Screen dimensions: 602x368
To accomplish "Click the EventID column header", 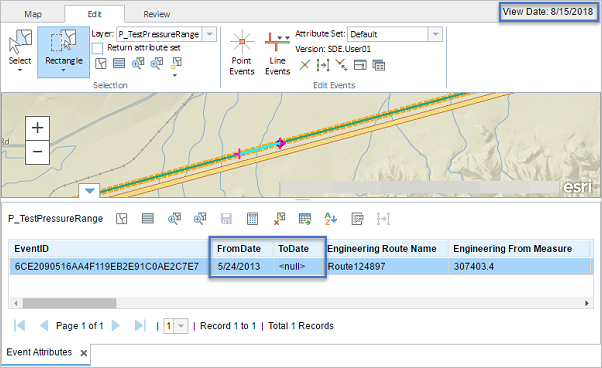I will 111,249.
